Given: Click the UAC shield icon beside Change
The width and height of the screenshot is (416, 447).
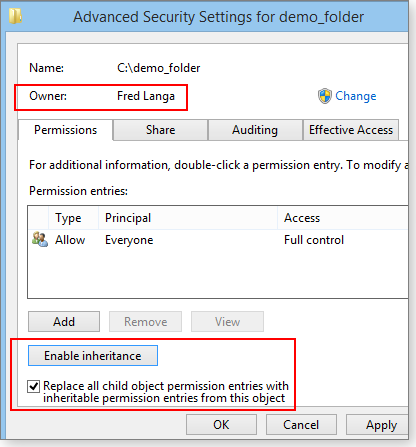Looking at the screenshot, I should (325, 96).
